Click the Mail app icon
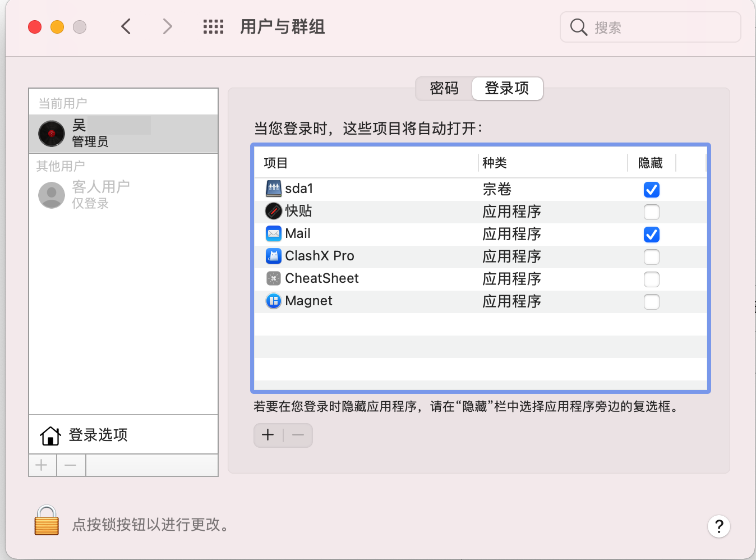 (x=274, y=233)
